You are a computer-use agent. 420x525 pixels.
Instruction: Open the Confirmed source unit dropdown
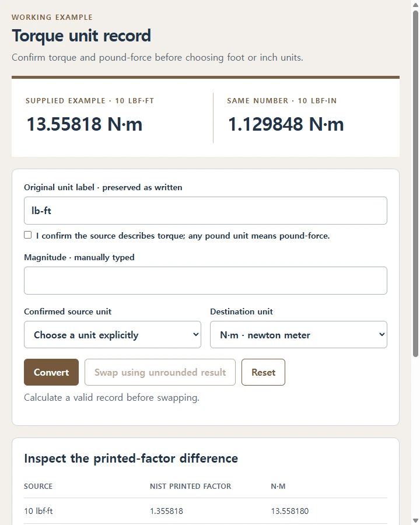(113, 334)
